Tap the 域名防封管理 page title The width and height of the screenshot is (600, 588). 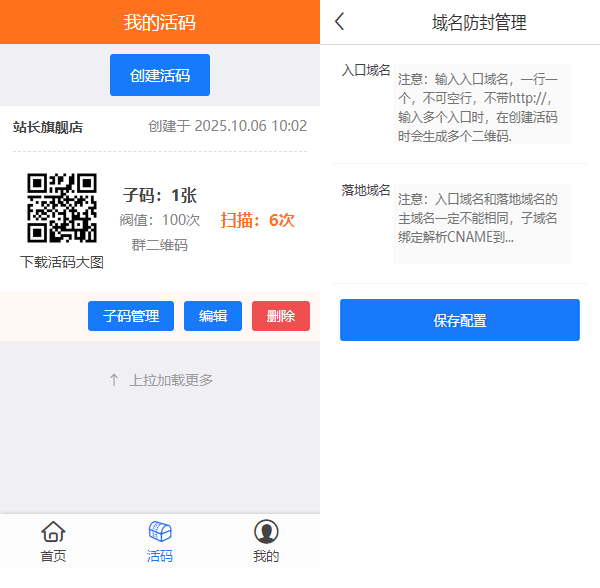point(479,23)
